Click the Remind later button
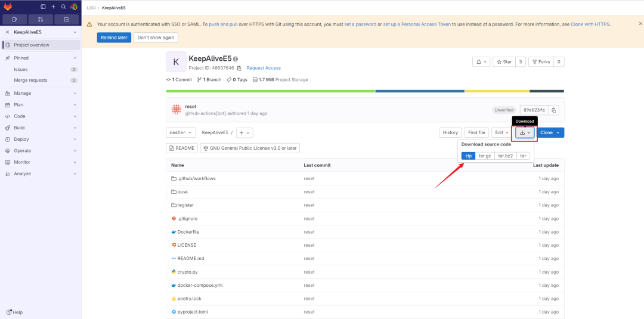 [x=113, y=38]
